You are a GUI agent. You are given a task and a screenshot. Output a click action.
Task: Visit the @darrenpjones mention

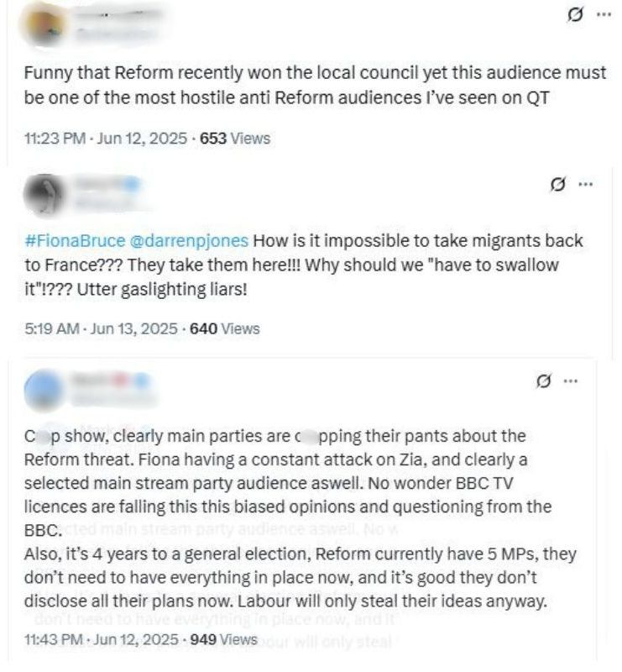pyautogui.click(x=190, y=240)
